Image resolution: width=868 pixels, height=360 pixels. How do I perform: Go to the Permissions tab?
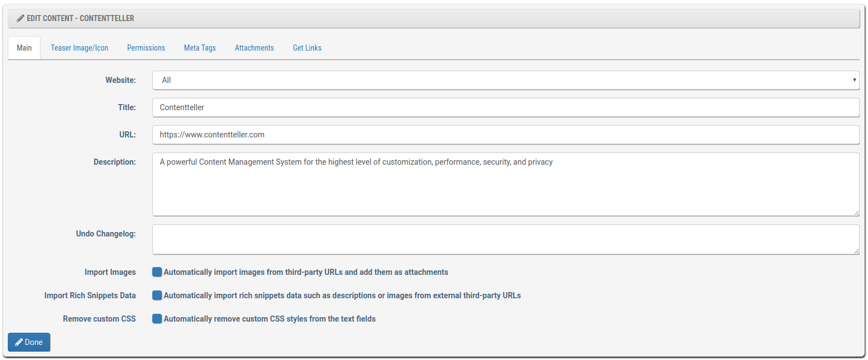[146, 48]
